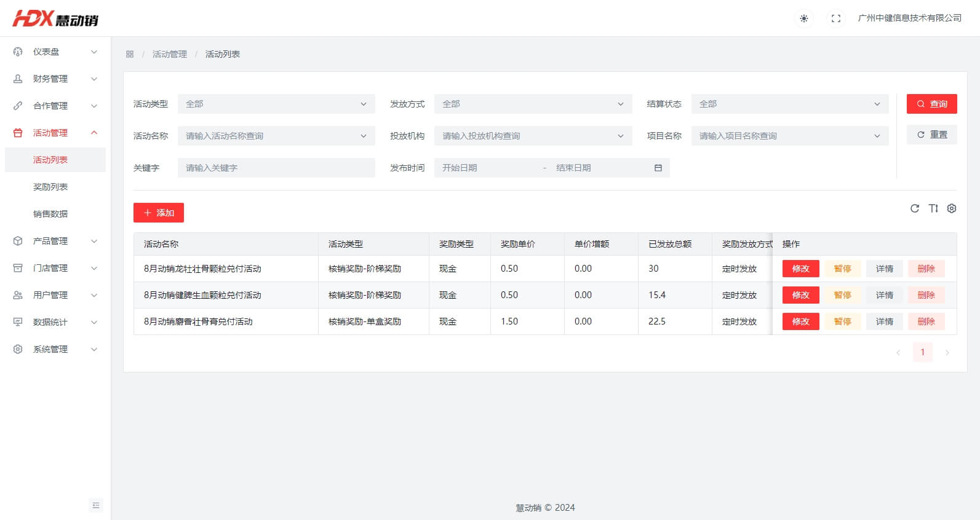Enter fullscreen mode via header icon
The image size is (980, 520).
pos(835,18)
